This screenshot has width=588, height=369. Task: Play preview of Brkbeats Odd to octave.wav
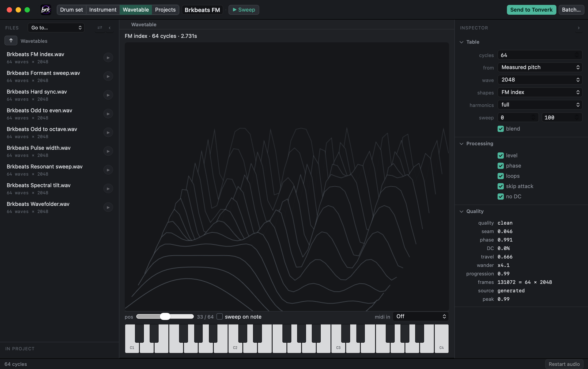pyautogui.click(x=108, y=132)
